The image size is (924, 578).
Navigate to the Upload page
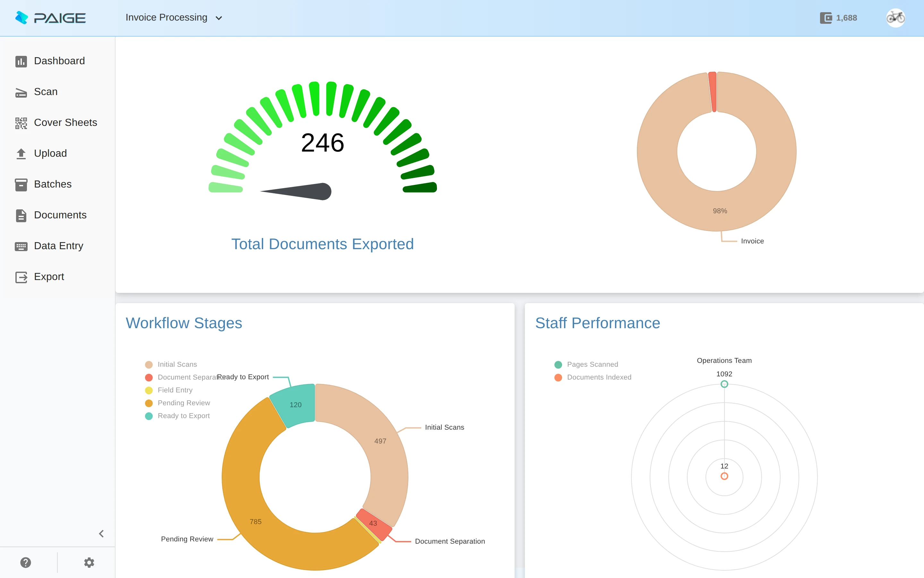pos(50,153)
